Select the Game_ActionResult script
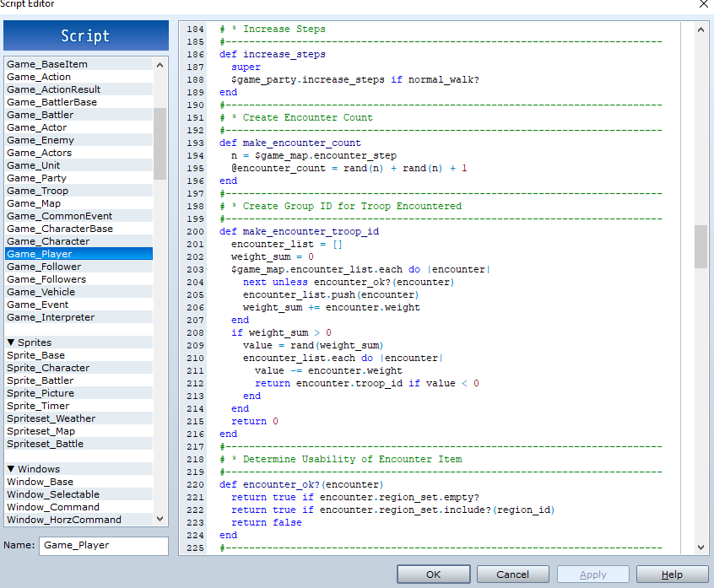Screen dimensions: 714x588 (x=79, y=89)
